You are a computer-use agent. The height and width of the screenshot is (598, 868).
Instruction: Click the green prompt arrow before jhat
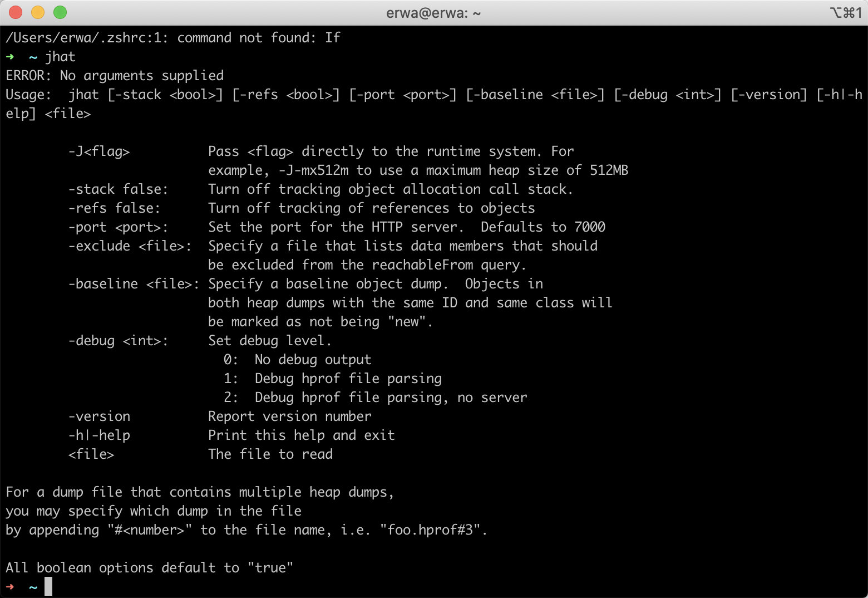(x=10, y=57)
